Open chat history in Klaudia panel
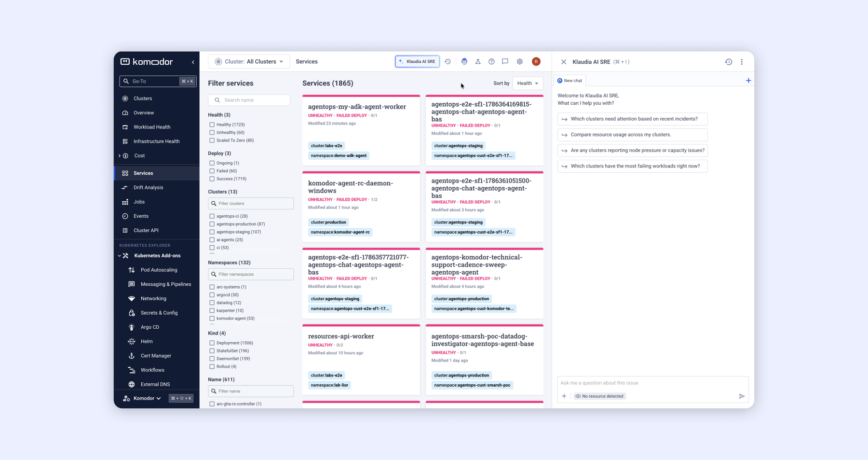Image resolution: width=868 pixels, height=460 pixels. pos(729,62)
